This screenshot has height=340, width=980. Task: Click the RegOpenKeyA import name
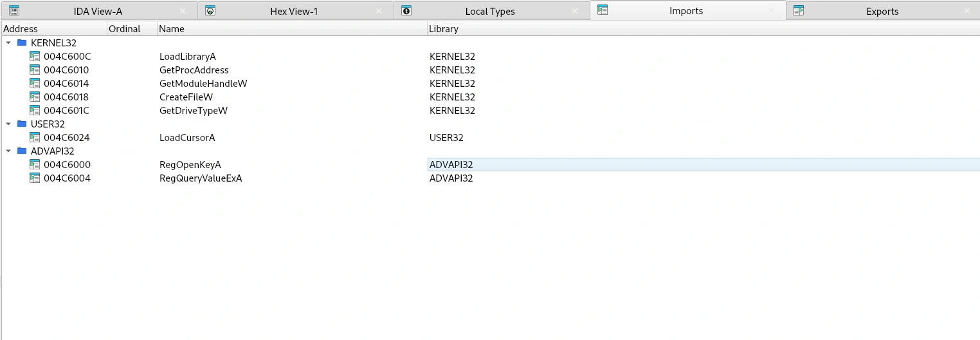coord(190,164)
